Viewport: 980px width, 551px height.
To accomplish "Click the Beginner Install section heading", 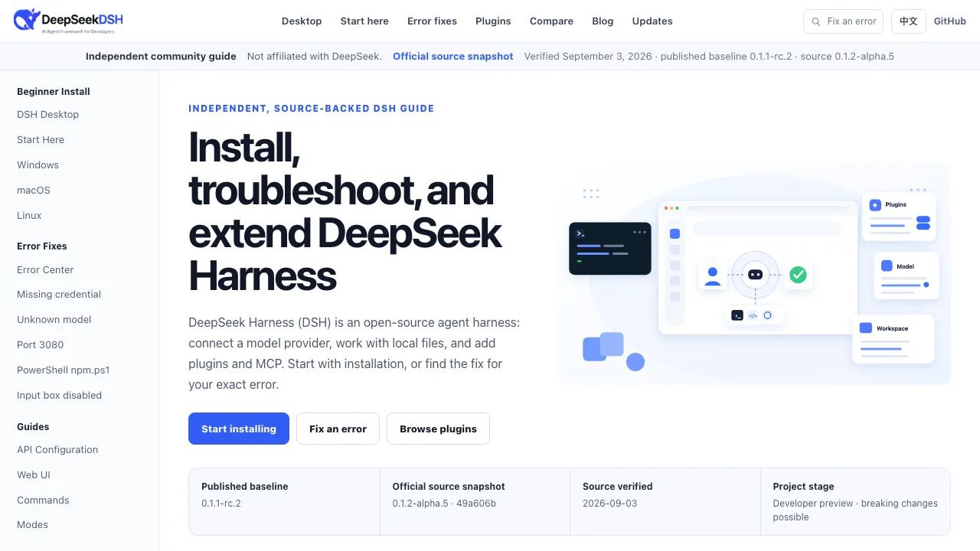I will pos(54,92).
